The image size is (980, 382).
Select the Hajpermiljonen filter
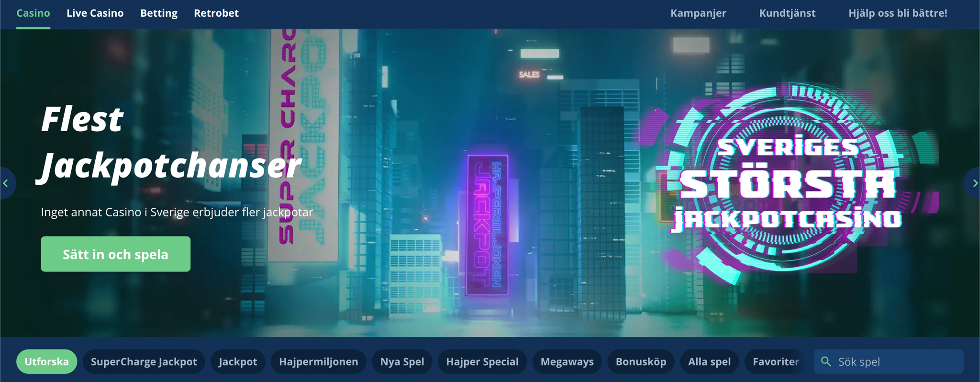pos(319,362)
